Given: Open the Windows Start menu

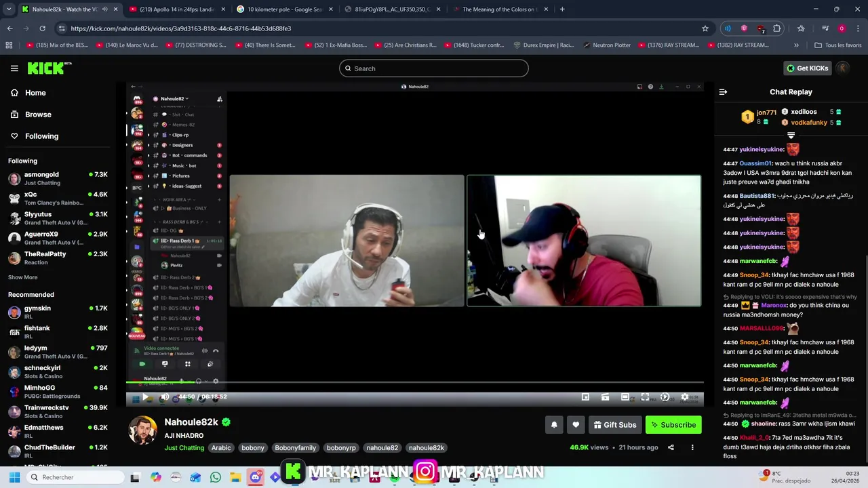Looking at the screenshot, I should click(x=14, y=477).
